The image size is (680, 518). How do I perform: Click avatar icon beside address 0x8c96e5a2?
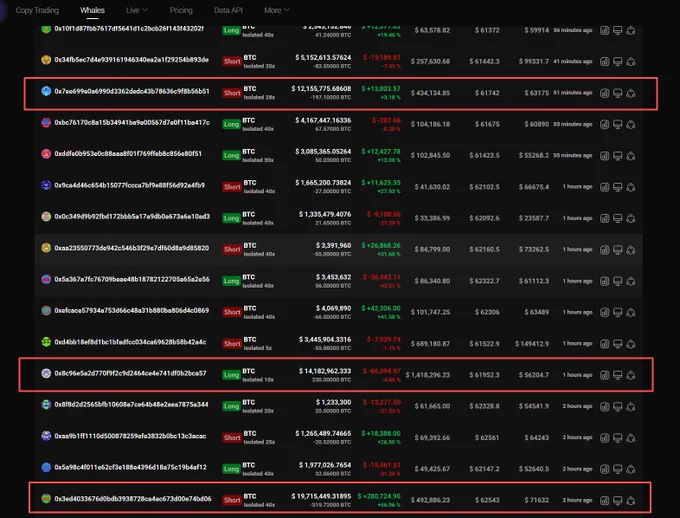(x=46, y=373)
